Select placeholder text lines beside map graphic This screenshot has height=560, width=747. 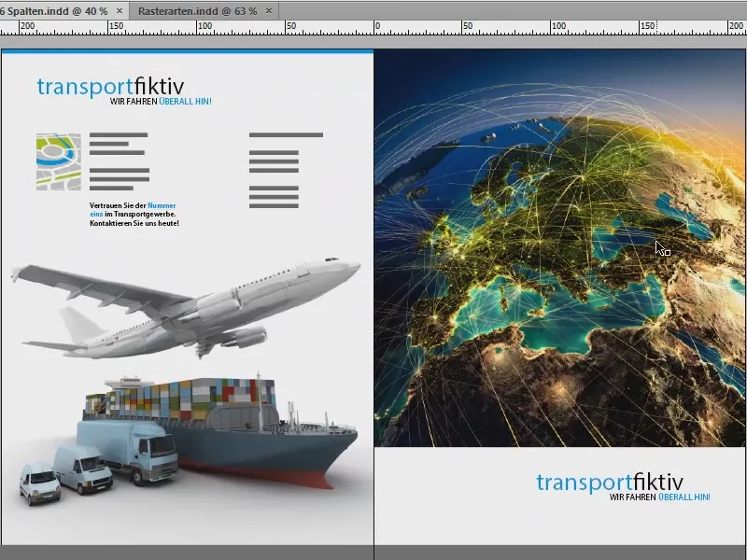point(120,161)
